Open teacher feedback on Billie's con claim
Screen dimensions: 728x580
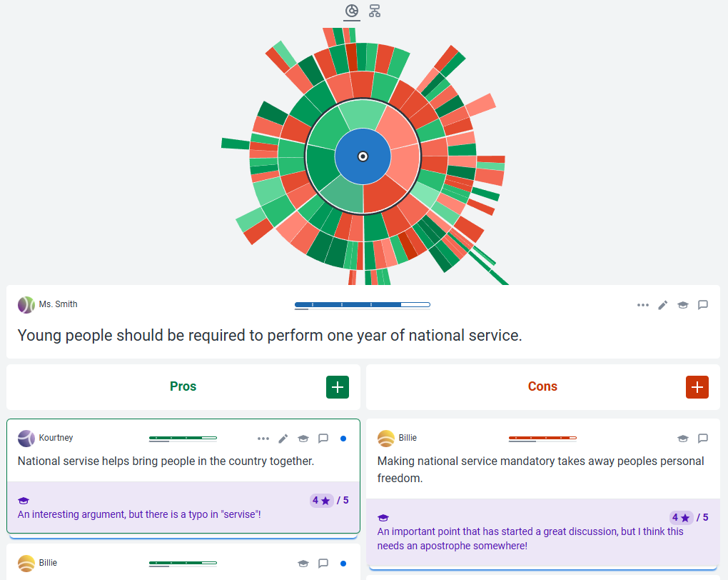pyautogui.click(x=683, y=439)
